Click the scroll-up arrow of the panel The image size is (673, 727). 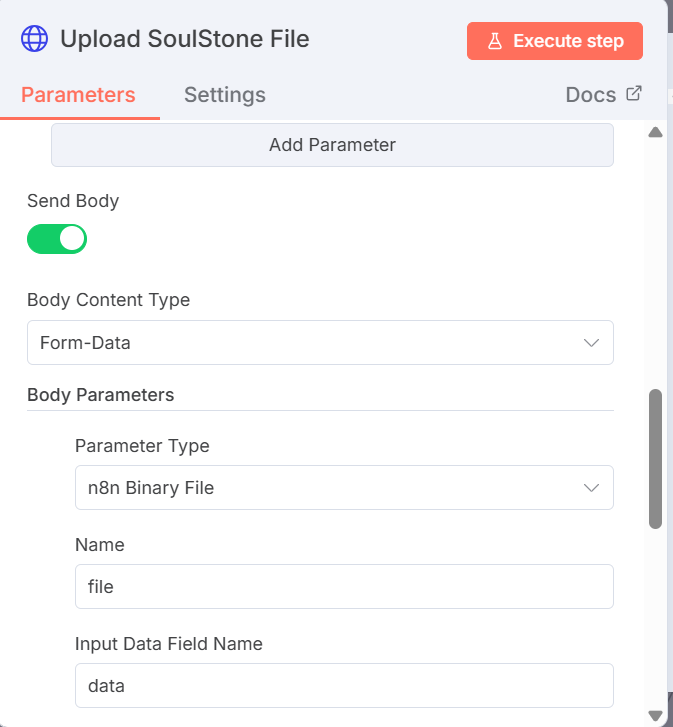point(656,132)
